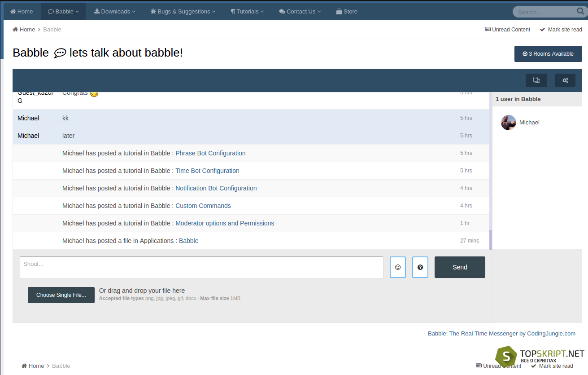Click Choose Single File button
Screen dimensions: 588x375
point(61,295)
